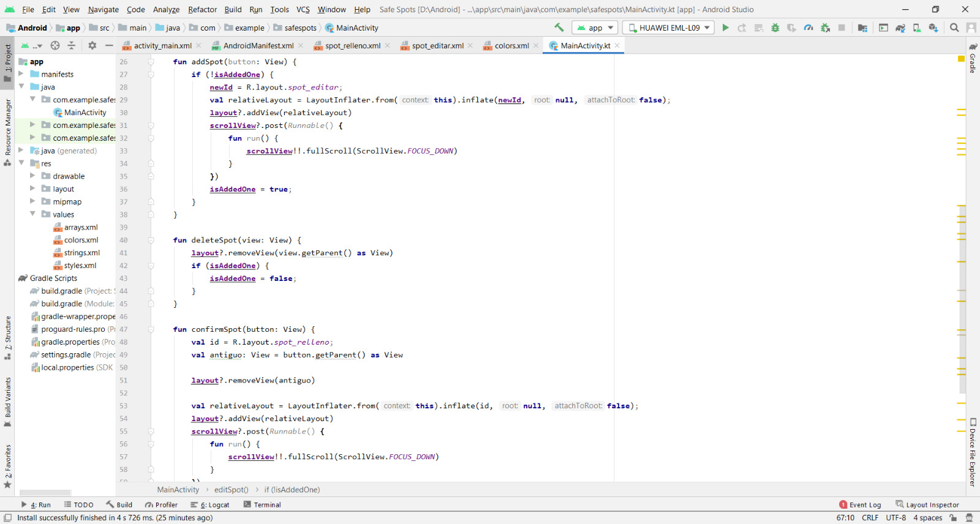Run the app with green play icon
The height and width of the screenshot is (524, 980).
[725, 28]
